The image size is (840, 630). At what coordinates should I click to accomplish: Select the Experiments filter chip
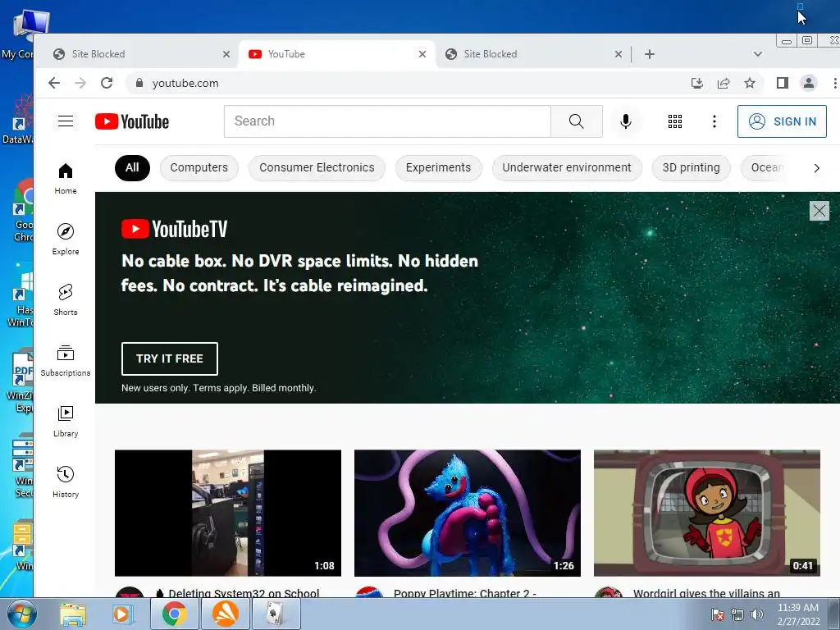coord(438,167)
